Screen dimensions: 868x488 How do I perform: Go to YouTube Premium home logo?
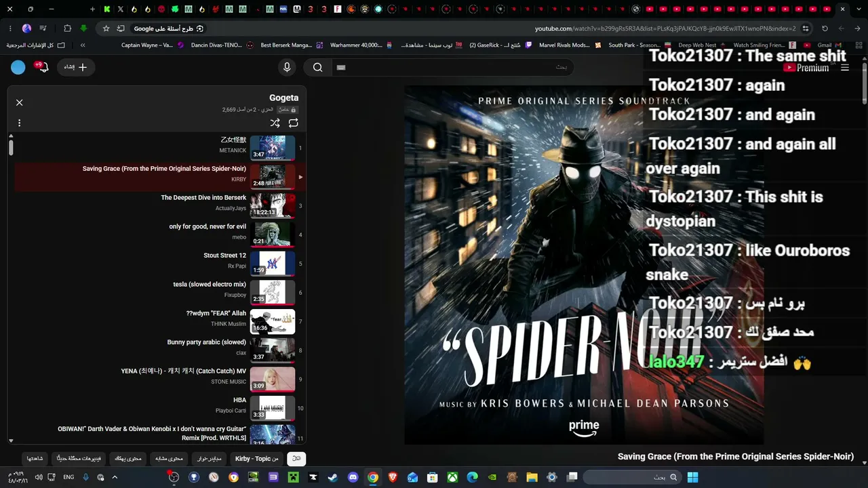click(x=806, y=68)
